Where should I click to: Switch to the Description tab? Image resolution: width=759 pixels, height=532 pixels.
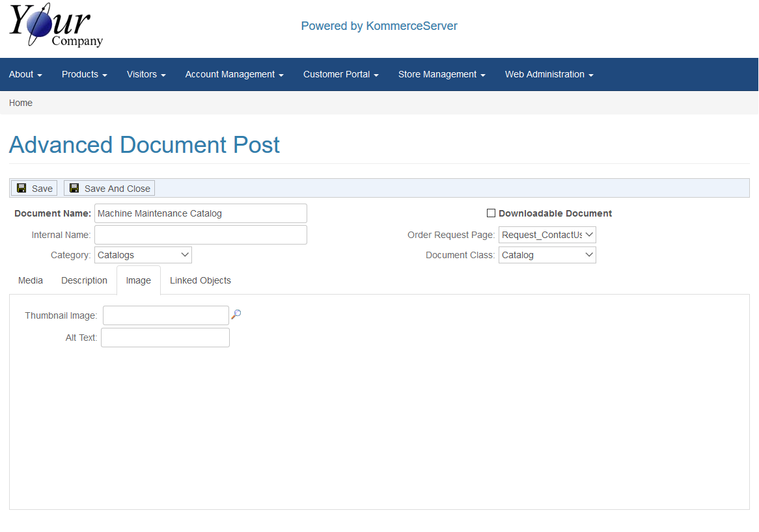[x=84, y=280]
